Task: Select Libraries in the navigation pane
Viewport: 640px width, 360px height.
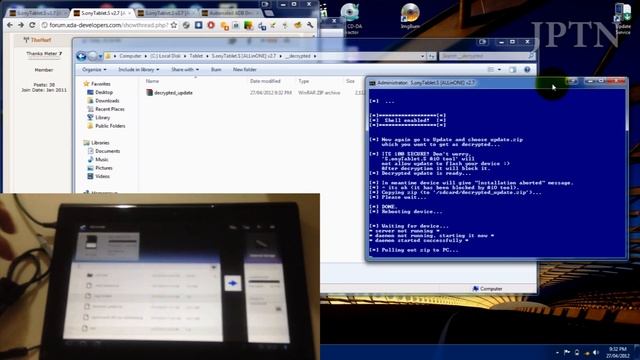Action: 96,143
